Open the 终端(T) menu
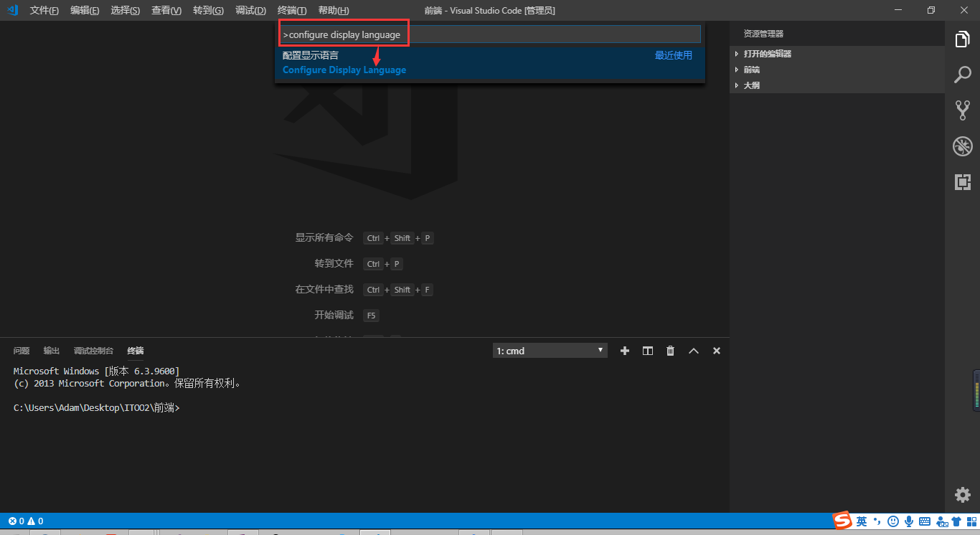 pos(292,11)
